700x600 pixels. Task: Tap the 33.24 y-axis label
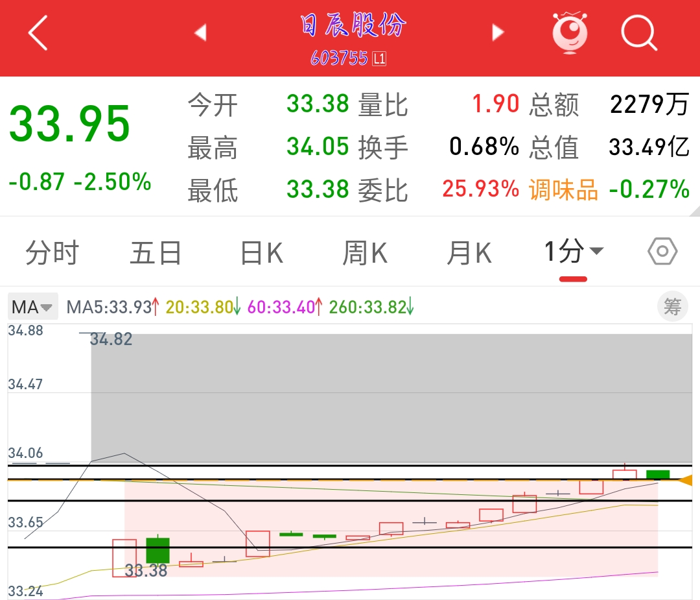[25, 591]
